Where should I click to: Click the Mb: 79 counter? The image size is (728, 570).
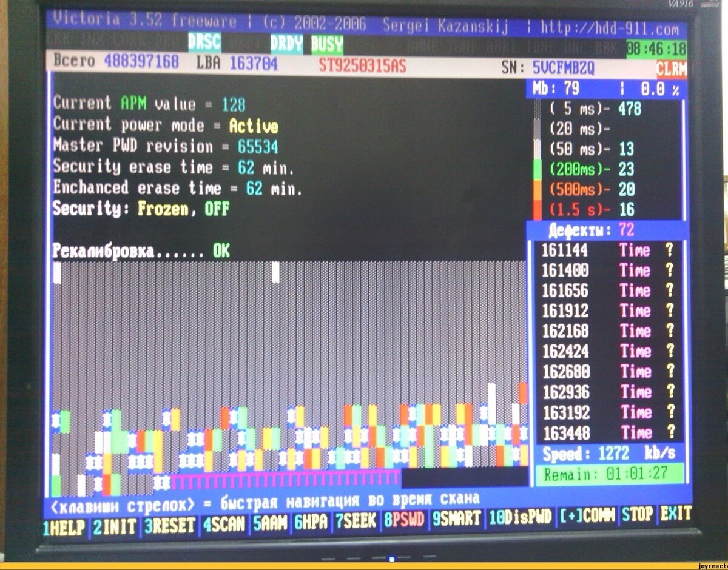[x=556, y=89]
